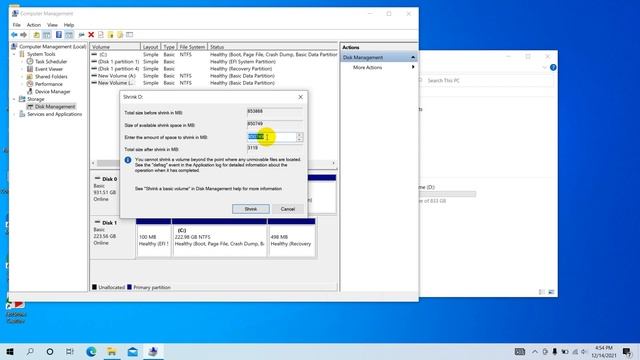Screen dimensions: 640x360
Task: Sort by the Volume column header
Action: pos(115,47)
